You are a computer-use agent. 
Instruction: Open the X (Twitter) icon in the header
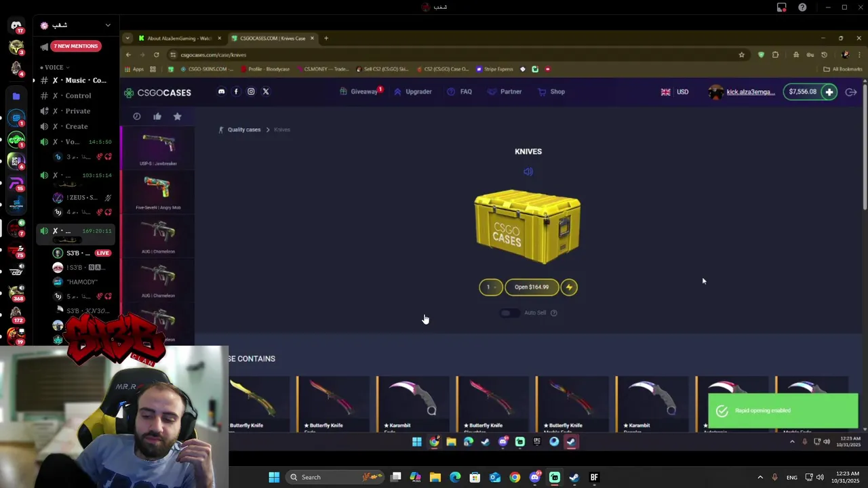[x=266, y=91]
